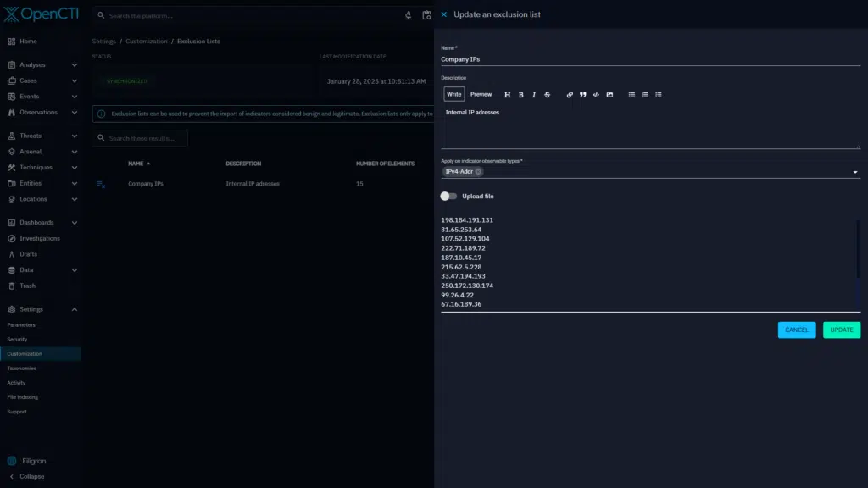Remove the IPv4-Addr chip
Image resolution: width=868 pixels, height=488 pixels.
pyautogui.click(x=478, y=172)
